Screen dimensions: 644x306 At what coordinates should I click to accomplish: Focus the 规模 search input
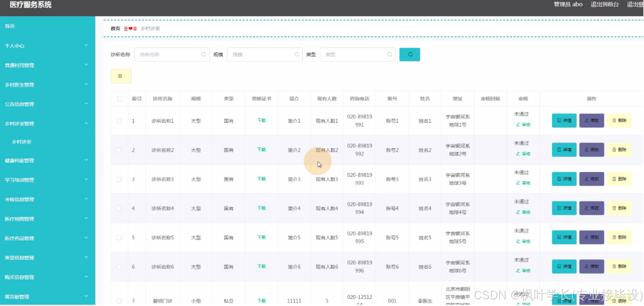[x=265, y=54]
